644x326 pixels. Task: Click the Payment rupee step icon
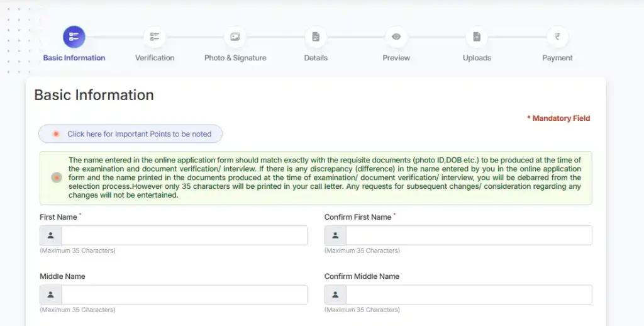[x=557, y=37]
